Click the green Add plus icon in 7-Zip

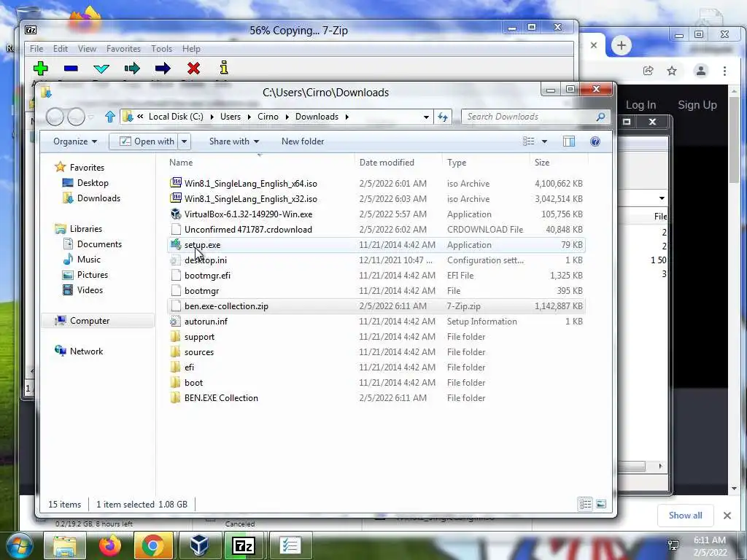[x=41, y=68]
